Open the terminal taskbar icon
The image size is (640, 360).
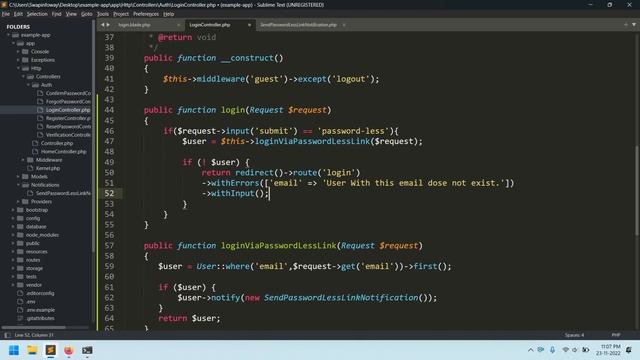click(87, 350)
